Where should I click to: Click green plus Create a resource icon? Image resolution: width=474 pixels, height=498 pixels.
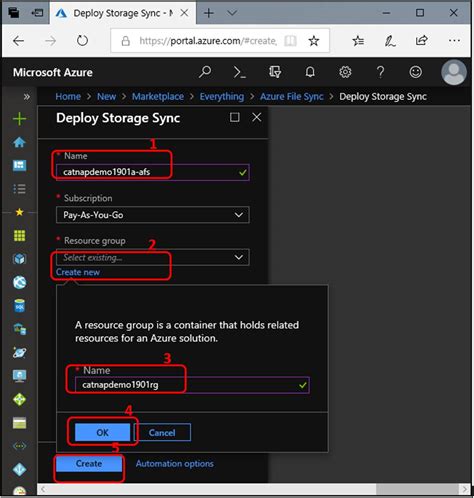pyautogui.click(x=20, y=119)
